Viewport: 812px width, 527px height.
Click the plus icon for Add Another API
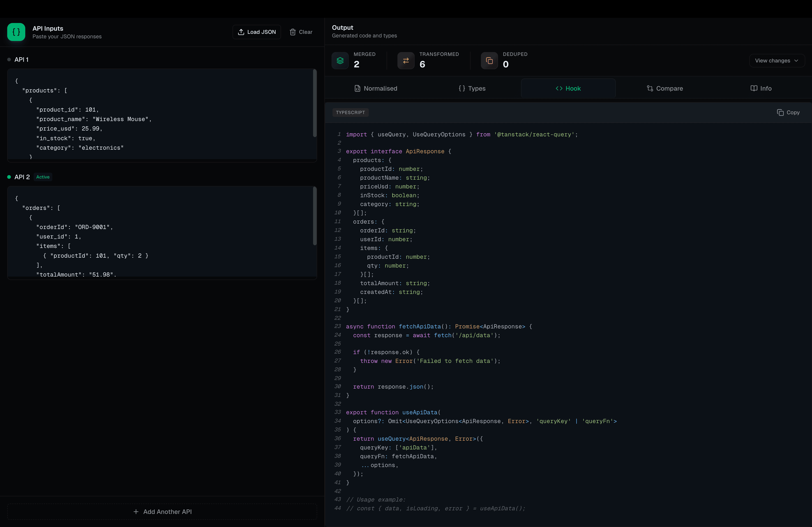point(136,512)
